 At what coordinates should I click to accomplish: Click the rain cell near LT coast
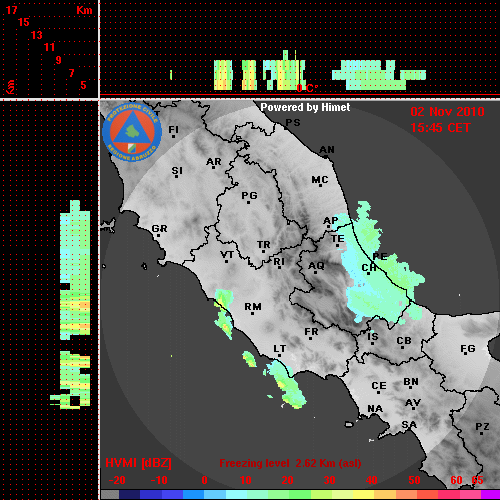(x=287, y=383)
